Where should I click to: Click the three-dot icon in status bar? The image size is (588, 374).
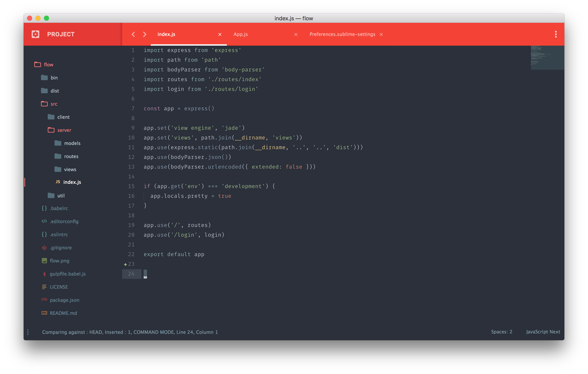(x=28, y=332)
